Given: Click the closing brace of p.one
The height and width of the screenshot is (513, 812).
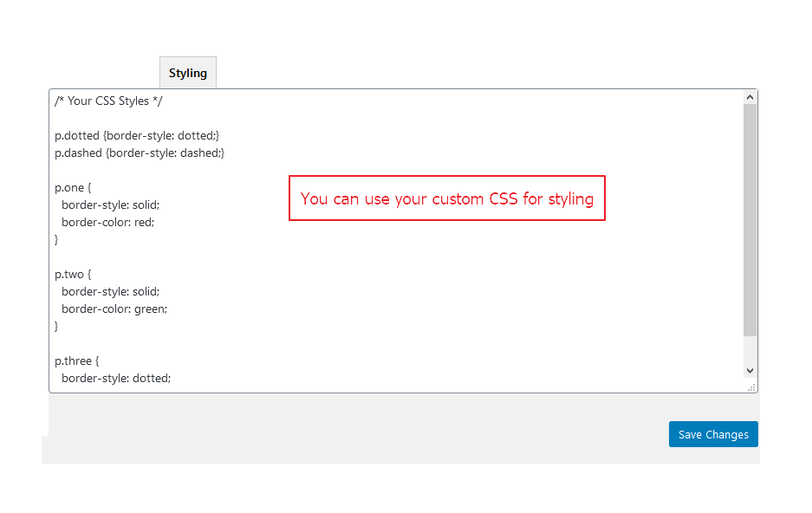Looking at the screenshot, I should coord(56,240).
